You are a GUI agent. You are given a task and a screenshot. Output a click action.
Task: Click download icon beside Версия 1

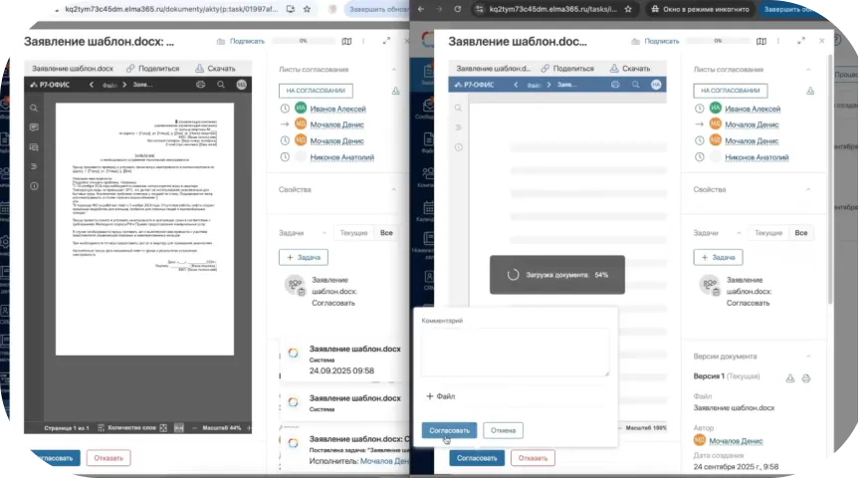click(x=790, y=378)
